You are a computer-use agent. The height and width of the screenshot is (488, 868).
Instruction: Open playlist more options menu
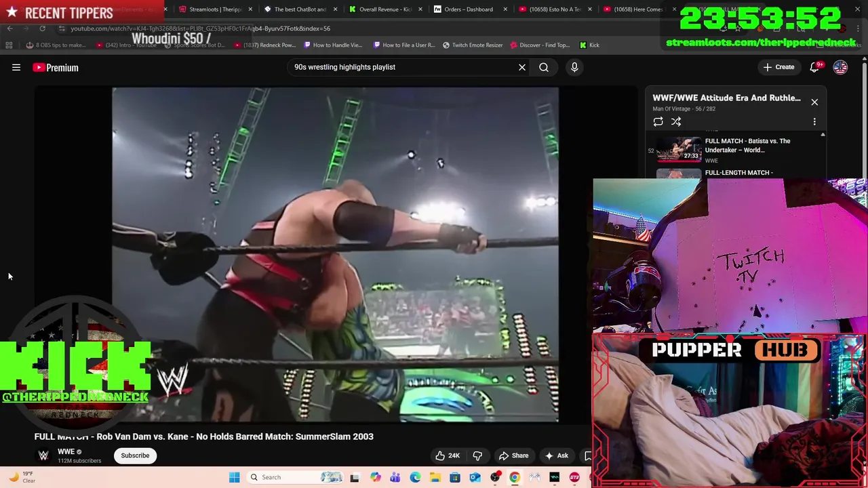tap(814, 122)
